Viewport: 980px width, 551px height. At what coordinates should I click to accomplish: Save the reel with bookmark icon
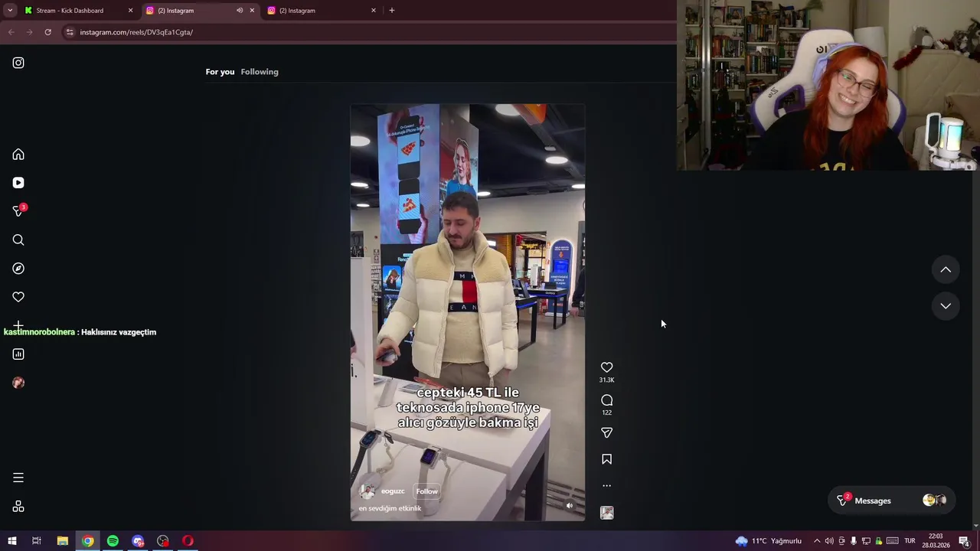[606, 459]
